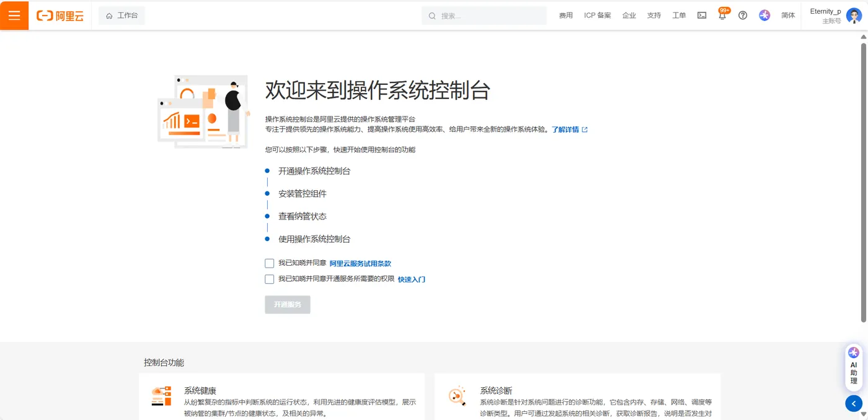Open the 支持 menu
The width and height of the screenshot is (868, 420).
pos(654,15)
